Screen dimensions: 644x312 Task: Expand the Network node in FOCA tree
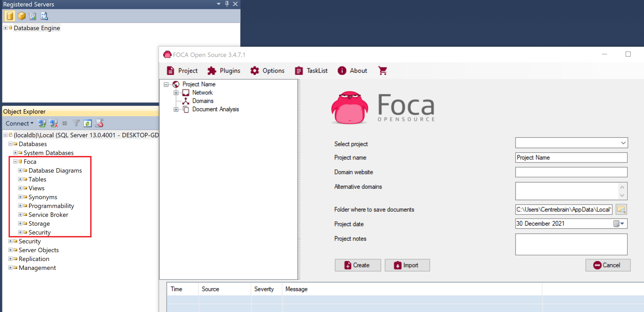click(x=176, y=92)
